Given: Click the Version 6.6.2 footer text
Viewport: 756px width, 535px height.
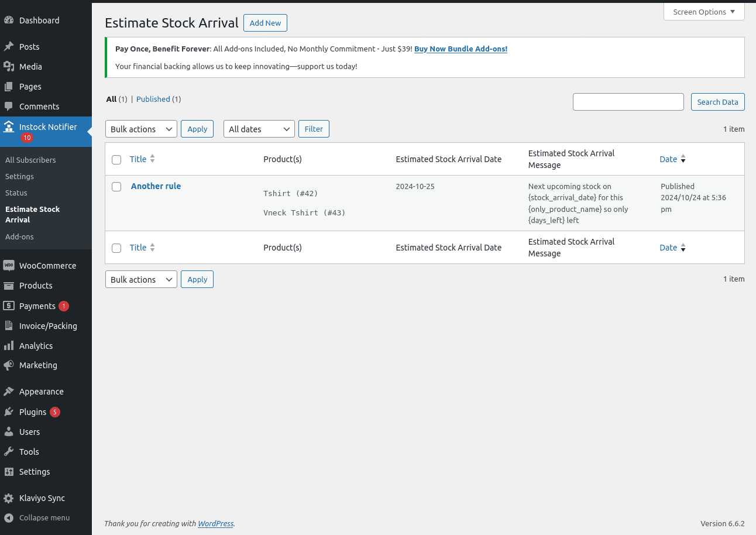Looking at the screenshot, I should (723, 523).
